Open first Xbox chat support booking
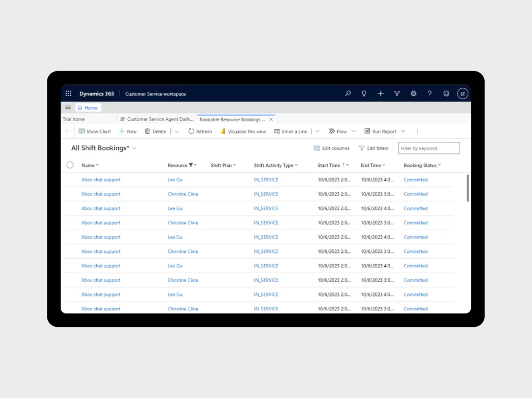This screenshot has height=398, width=532. tap(101, 180)
